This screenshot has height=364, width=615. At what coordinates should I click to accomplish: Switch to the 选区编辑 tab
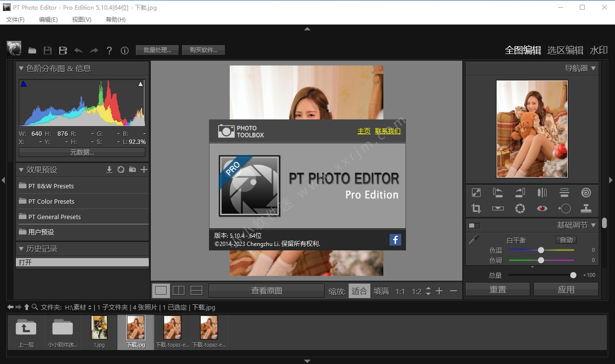click(565, 50)
